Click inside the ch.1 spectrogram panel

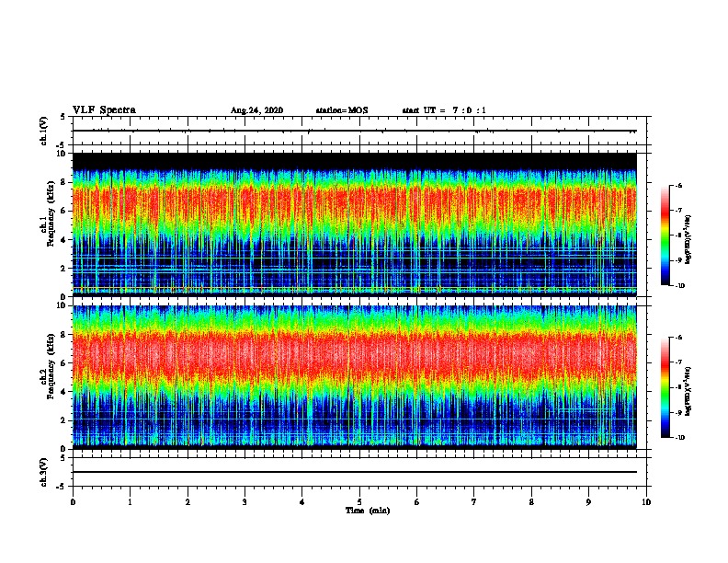(355, 224)
